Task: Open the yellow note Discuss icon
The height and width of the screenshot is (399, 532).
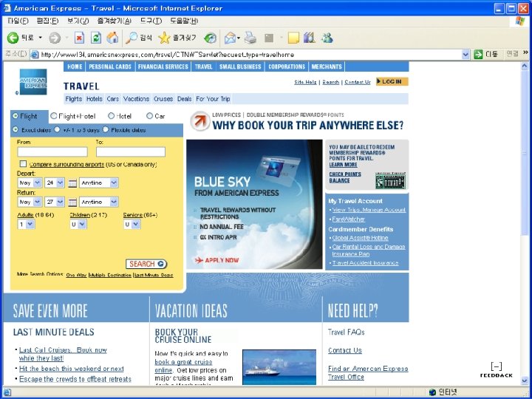Action: point(293,38)
